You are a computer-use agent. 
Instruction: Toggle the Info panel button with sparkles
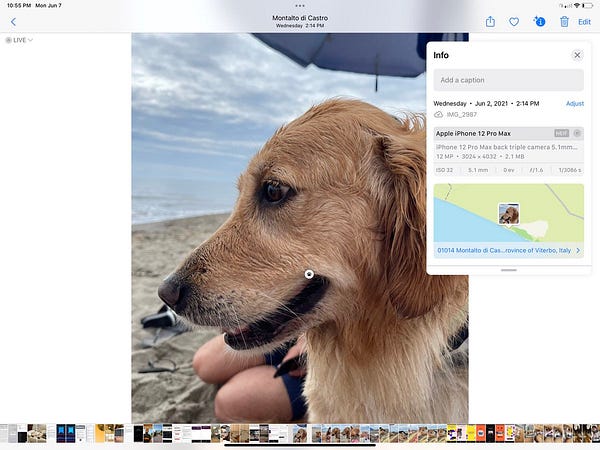click(540, 21)
